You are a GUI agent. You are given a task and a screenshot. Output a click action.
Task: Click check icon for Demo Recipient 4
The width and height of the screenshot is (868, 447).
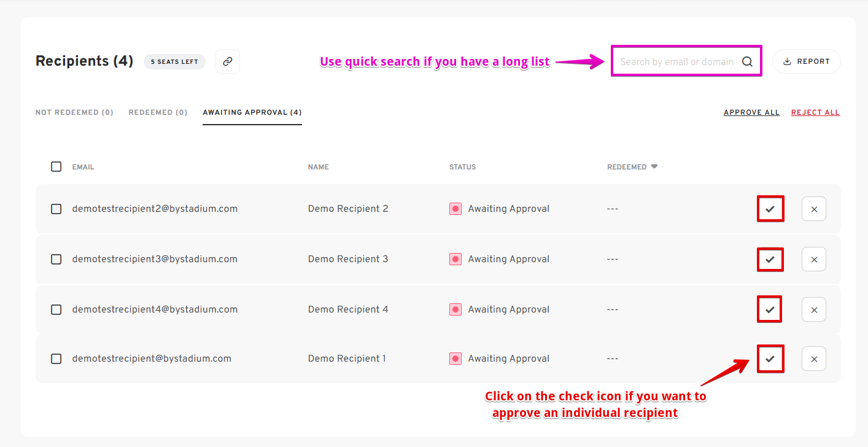pos(770,309)
